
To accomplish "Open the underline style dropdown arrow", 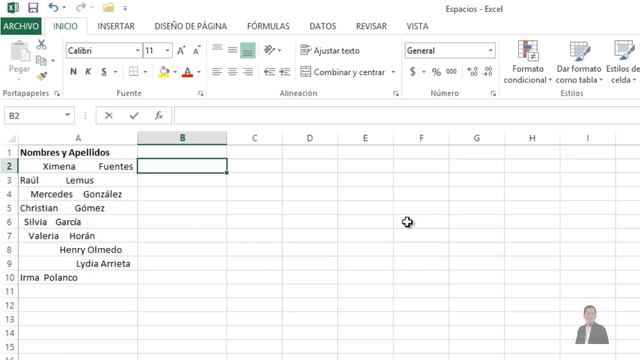I will click(x=116, y=72).
